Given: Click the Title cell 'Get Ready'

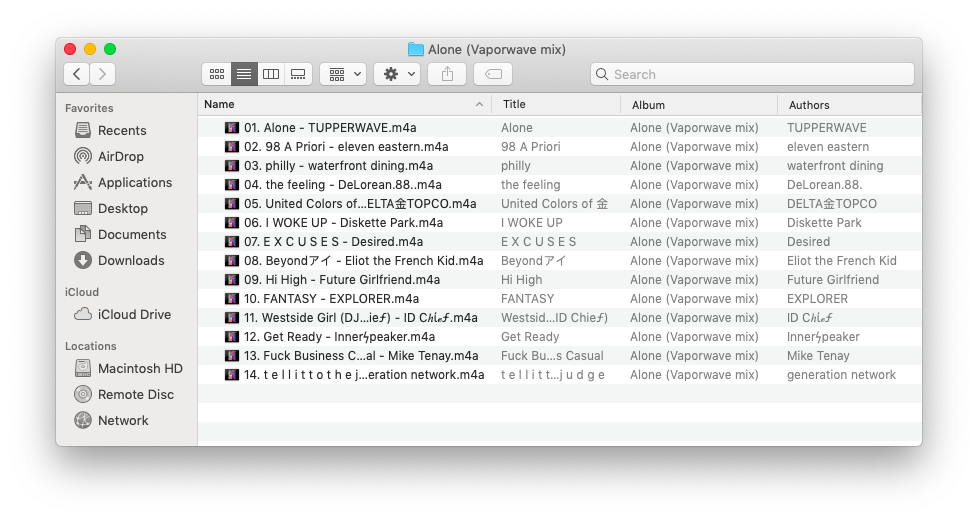Looking at the screenshot, I should (x=530, y=337).
